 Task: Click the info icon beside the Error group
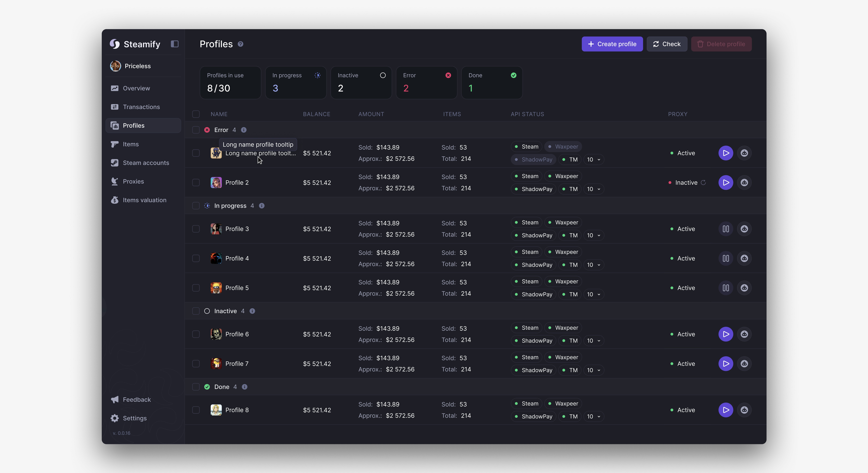[x=244, y=130]
